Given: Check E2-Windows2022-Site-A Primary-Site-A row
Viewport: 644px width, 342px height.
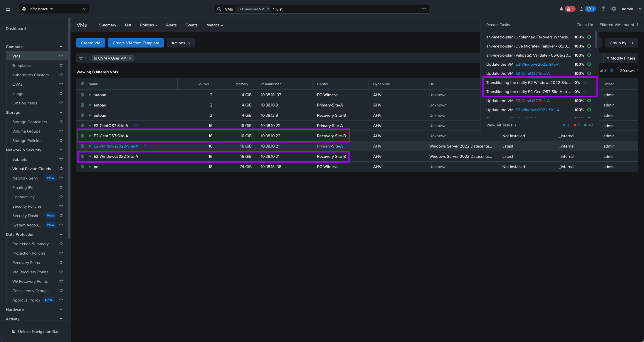Looking at the screenshot, I should (83, 146).
